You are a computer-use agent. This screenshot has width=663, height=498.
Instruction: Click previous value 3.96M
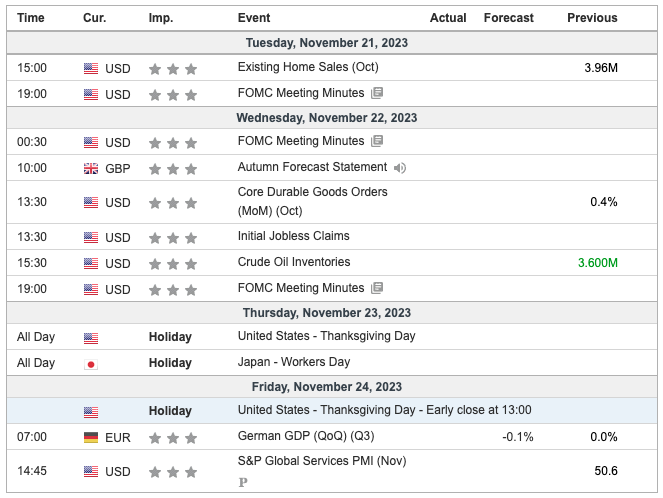pyautogui.click(x=601, y=68)
